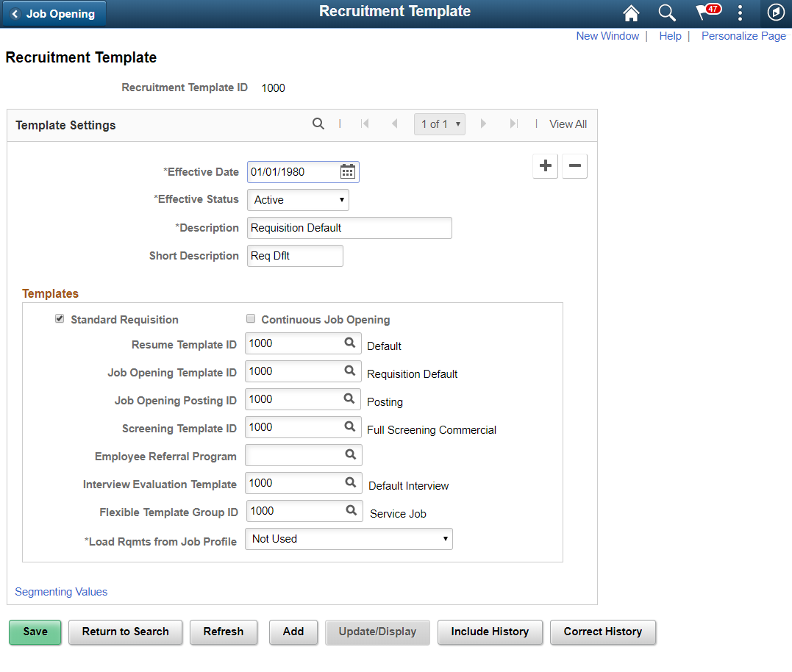Open the three-dot actions menu

tap(740, 13)
